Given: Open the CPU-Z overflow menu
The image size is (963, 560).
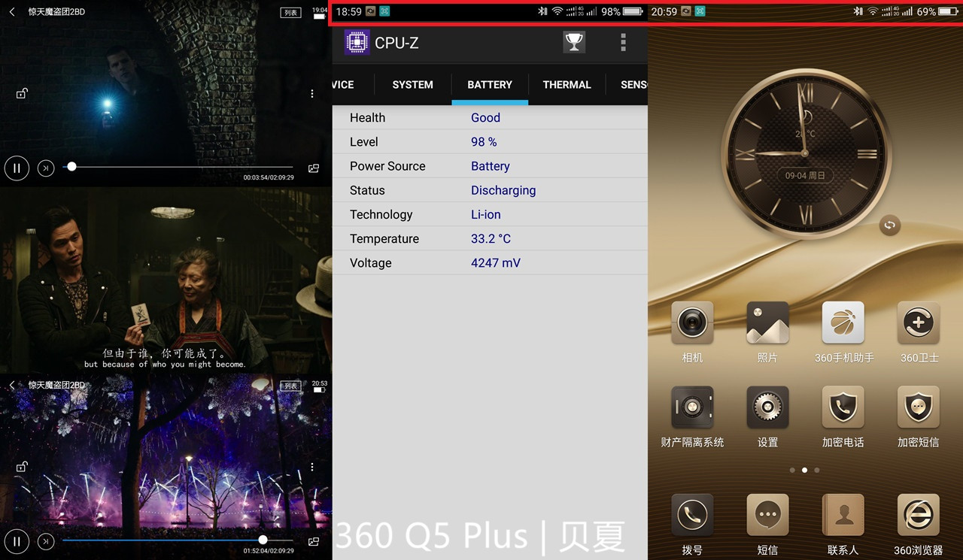Looking at the screenshot, I should point(623,42).
